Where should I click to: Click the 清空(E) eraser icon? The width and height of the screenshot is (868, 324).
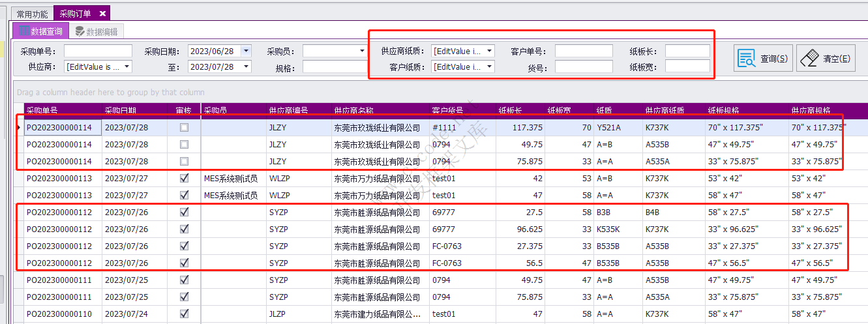(x=809, y=59)
